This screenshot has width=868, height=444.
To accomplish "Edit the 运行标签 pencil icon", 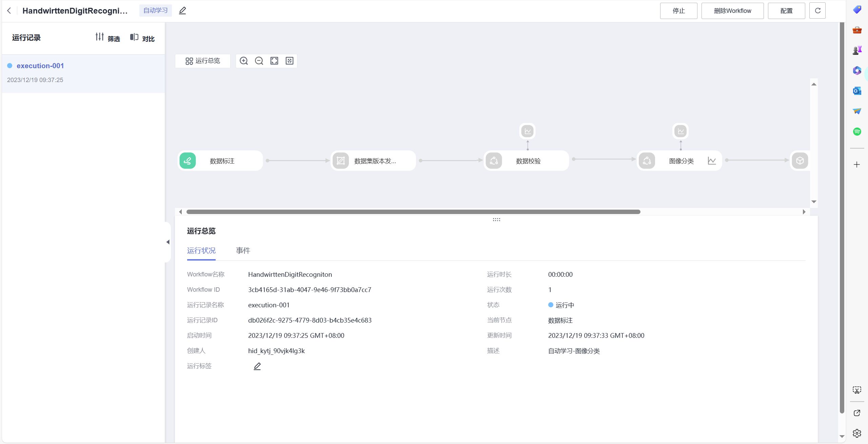I will pyautogui.click(x=257, y=366).
